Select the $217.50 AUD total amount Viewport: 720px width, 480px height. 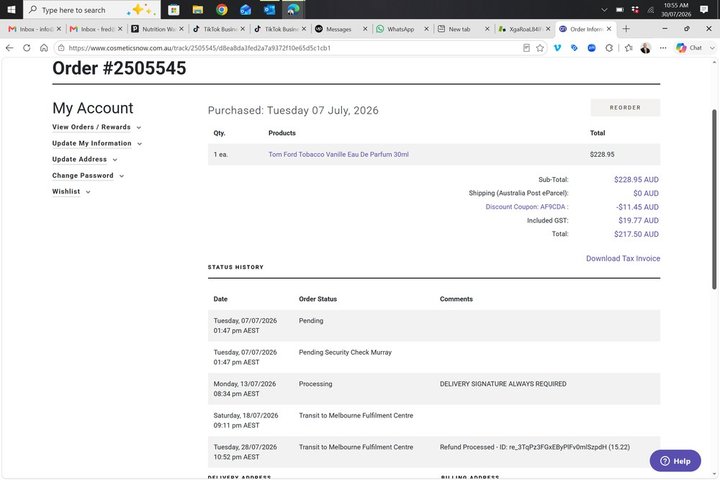point(636,234)
